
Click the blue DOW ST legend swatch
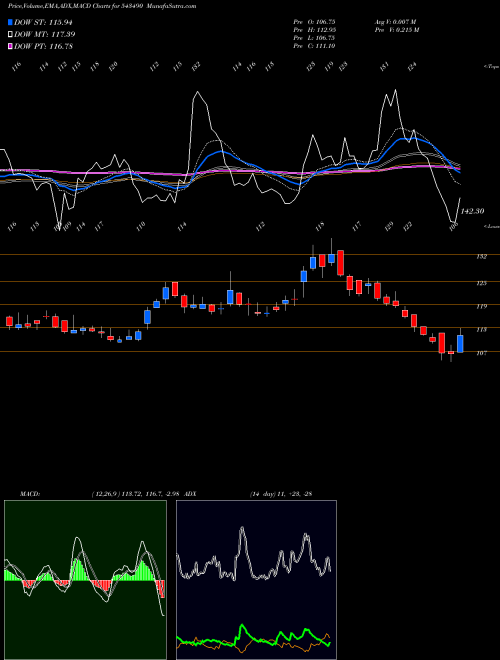click(10, 22)
